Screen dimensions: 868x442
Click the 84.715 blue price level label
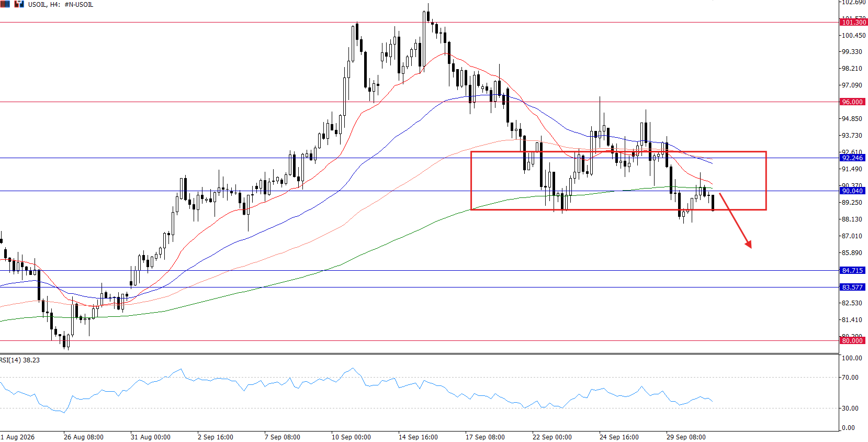pyautogui.click(x=853, y=270)
